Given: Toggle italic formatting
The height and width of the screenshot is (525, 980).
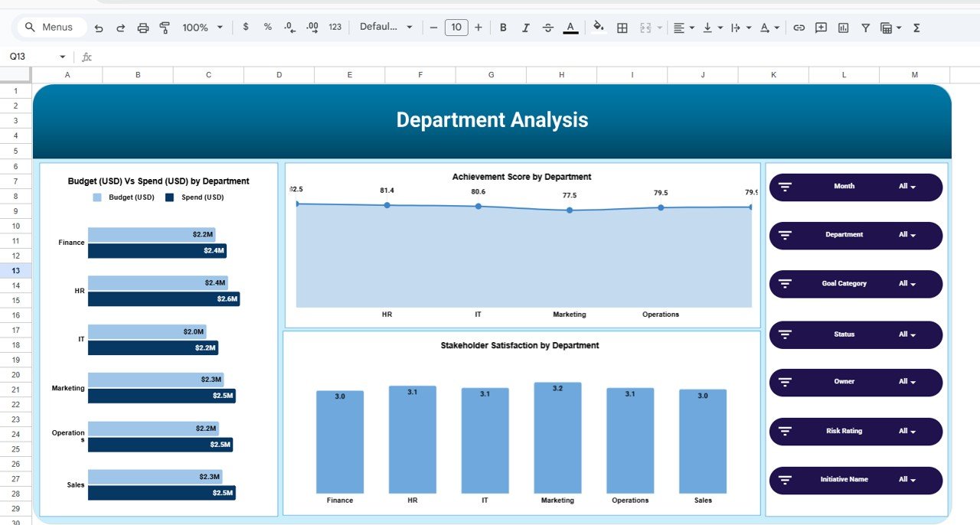Looking at the screenshot, I should point(526,27).
